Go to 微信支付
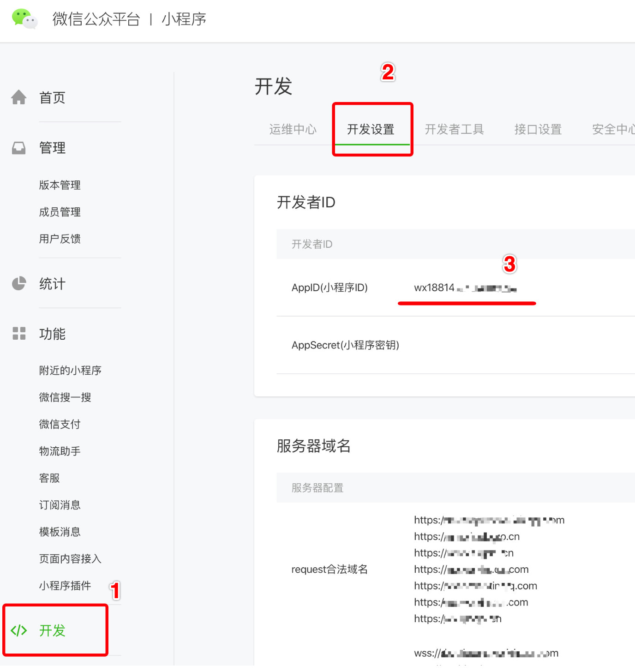Image resolution: width=635 pixels, height=672 pixels. pyautogui.click(x=60, y=424)
